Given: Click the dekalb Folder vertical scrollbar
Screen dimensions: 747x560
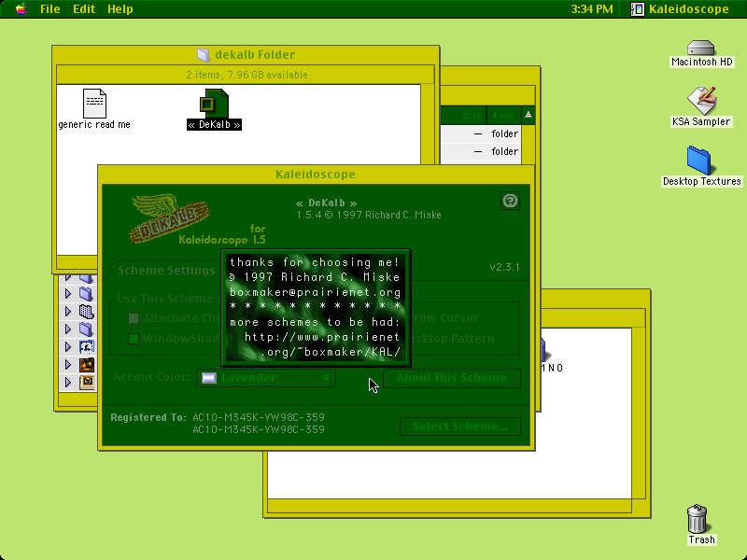Looking at the screenshot, I should pos(428,125).
